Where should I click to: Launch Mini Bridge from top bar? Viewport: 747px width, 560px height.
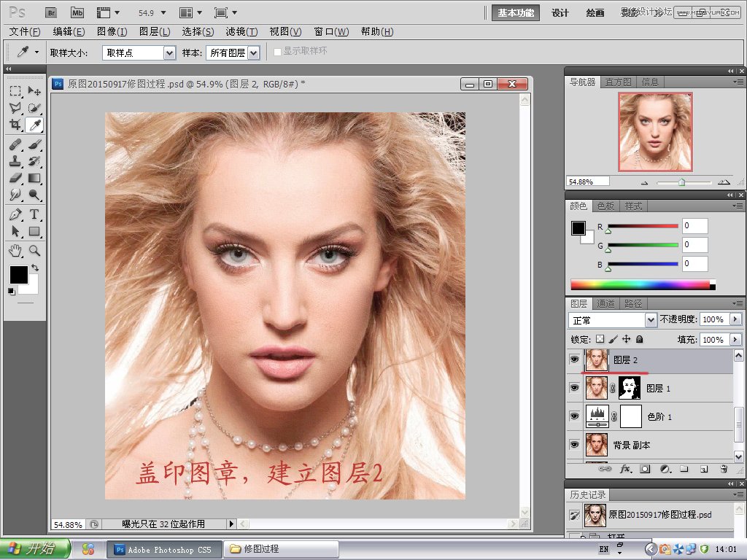coord(77,13)
